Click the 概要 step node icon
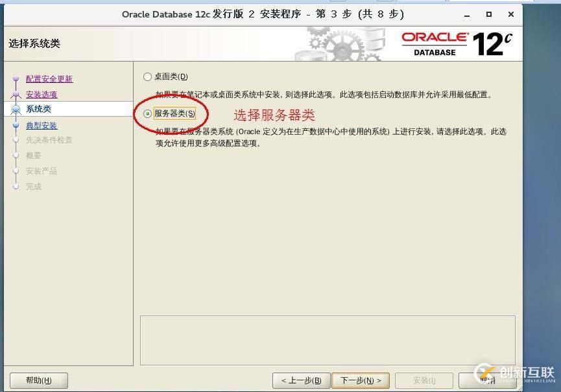 [x=14, y=156]
